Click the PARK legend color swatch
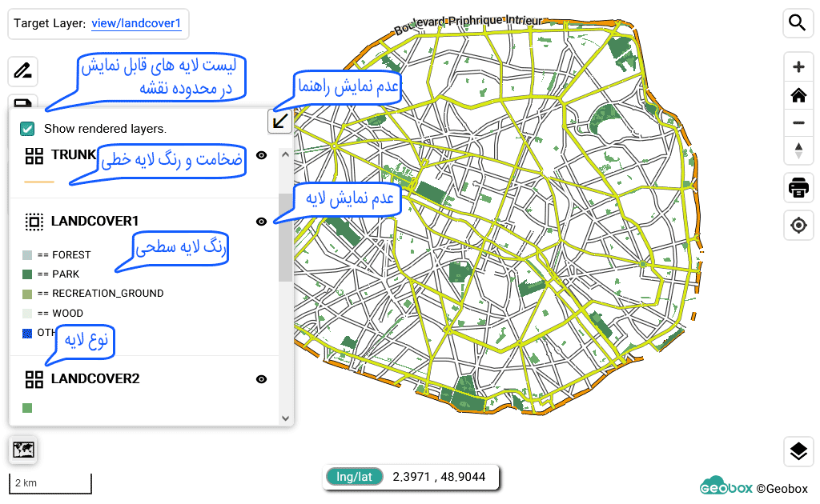Viewport: 820px width, 504px height. pos(27,274)
